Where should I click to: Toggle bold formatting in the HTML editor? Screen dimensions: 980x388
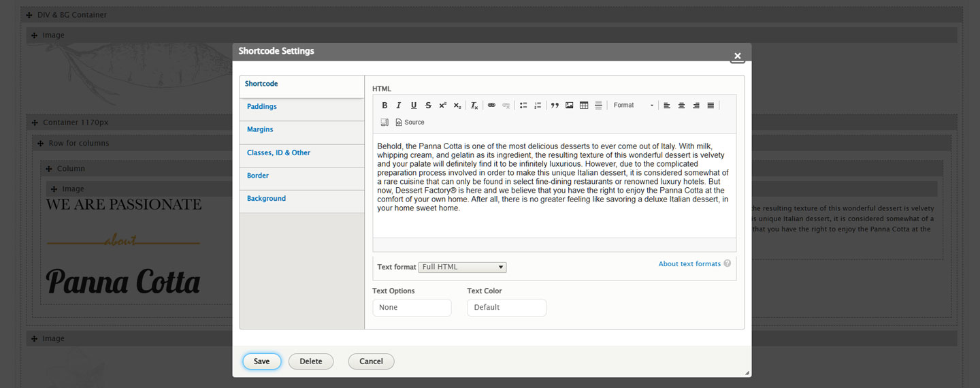(x=385, y=106)
